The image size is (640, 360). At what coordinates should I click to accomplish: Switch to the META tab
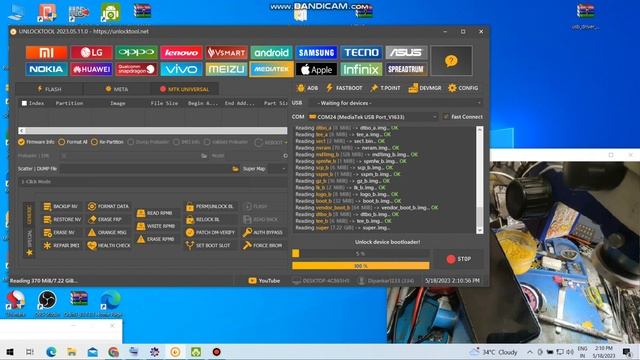[117, 89]
